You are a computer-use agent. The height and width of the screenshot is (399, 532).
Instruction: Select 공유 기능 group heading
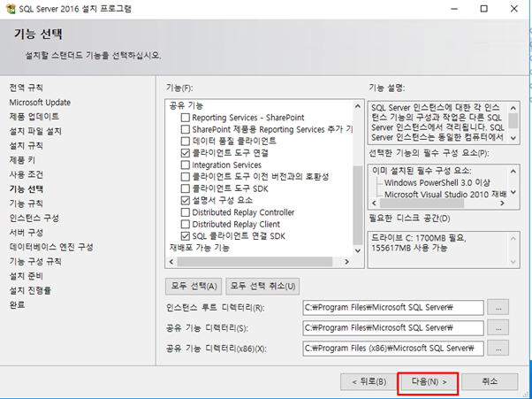pos(186,105)
